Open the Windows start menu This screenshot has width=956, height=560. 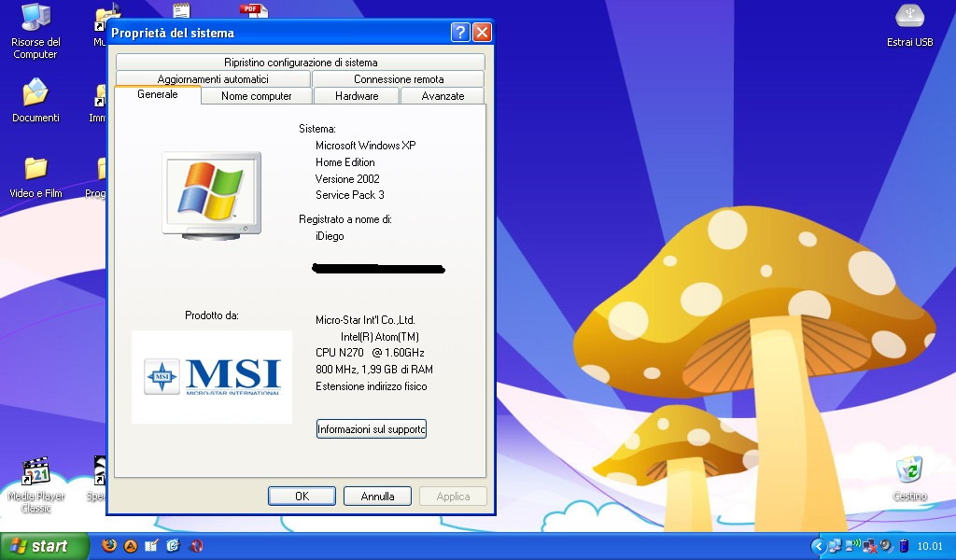[44, 546]
